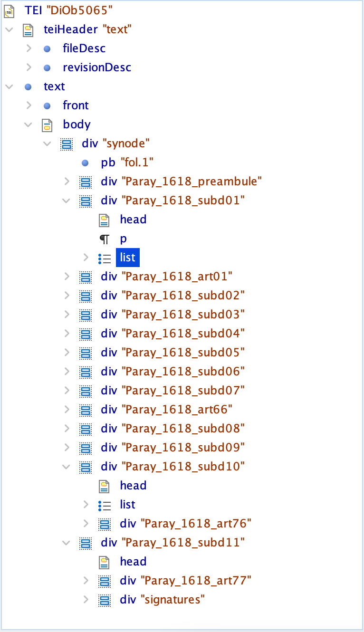The image size is (364, 632).
Task: Click the pb fol.1 bullet icon
Action: (x=85, y=163)
